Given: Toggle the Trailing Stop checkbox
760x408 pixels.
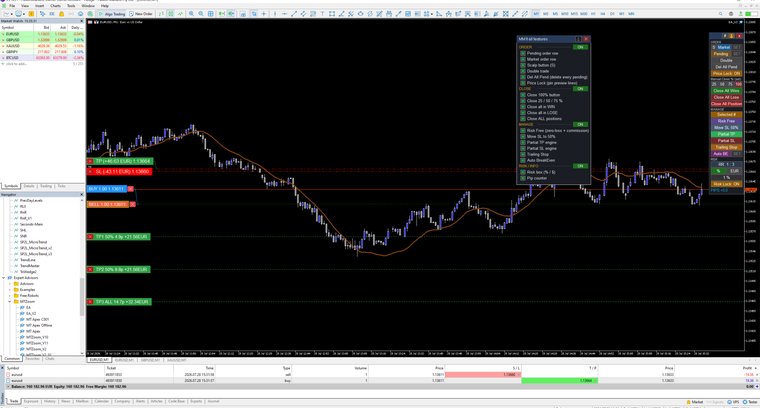Looking at the screenshot, I should (x=522, y=154).
